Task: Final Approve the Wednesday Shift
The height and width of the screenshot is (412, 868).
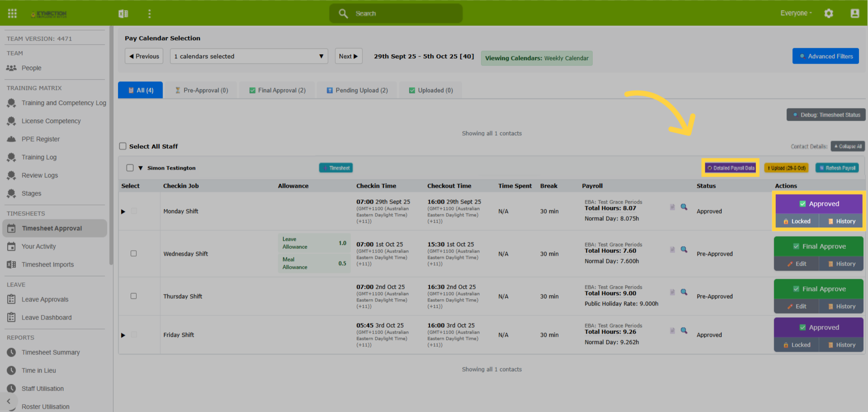Action: 819,247
